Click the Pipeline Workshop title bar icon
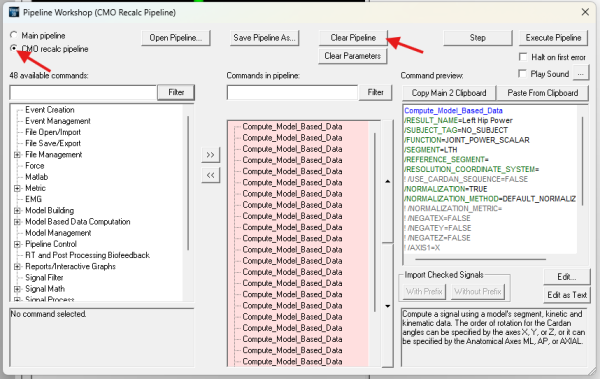The image size is (600, 379). [14, 12]
